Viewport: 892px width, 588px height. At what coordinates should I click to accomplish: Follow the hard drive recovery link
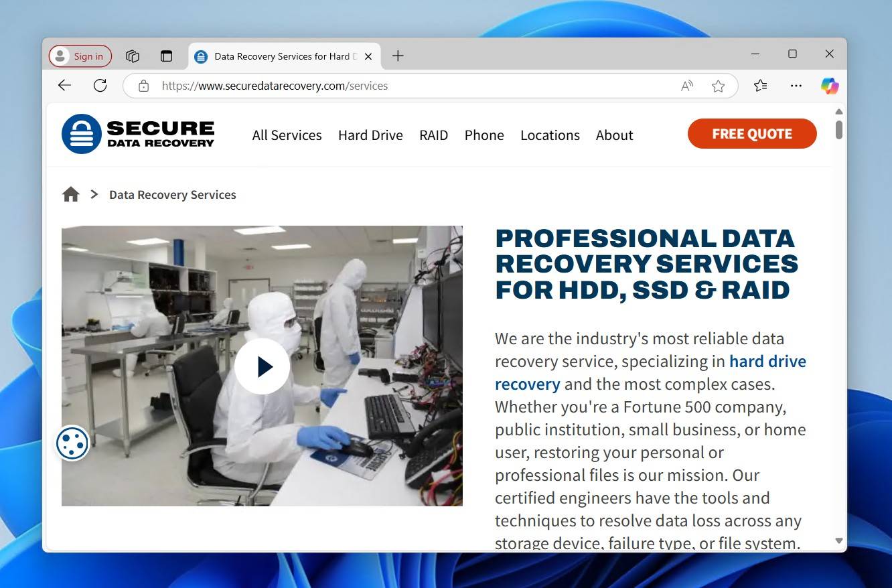pos(650,372)
